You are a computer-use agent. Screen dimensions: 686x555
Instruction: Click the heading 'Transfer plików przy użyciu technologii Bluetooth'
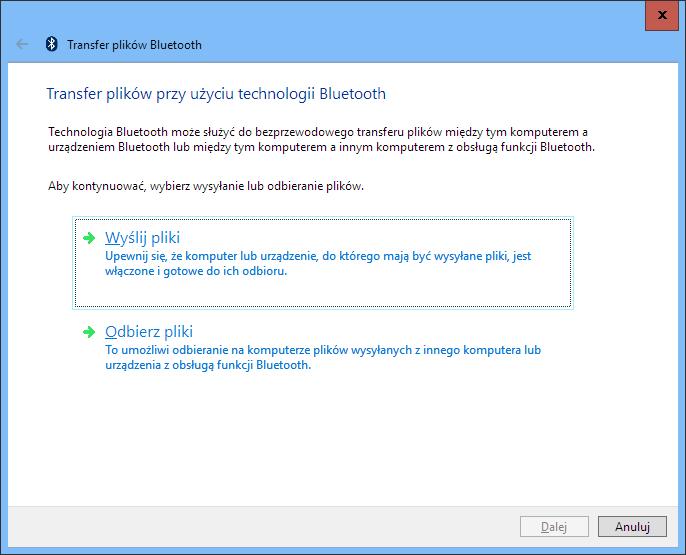tap(216, 94)
